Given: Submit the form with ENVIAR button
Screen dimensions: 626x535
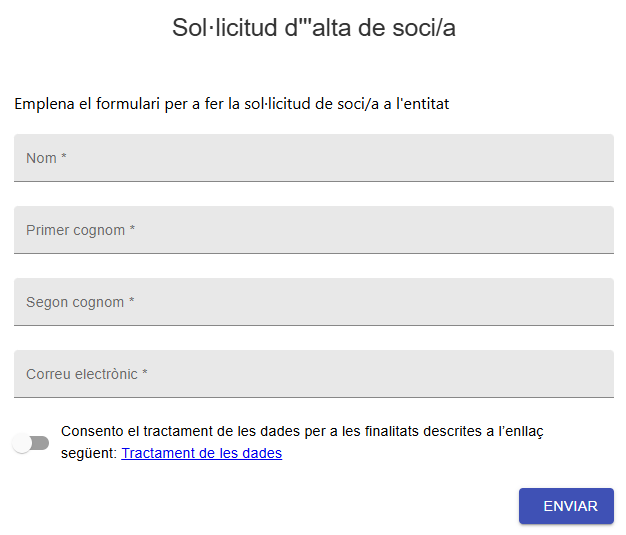Looking at the screenshot, I should 566,506.
